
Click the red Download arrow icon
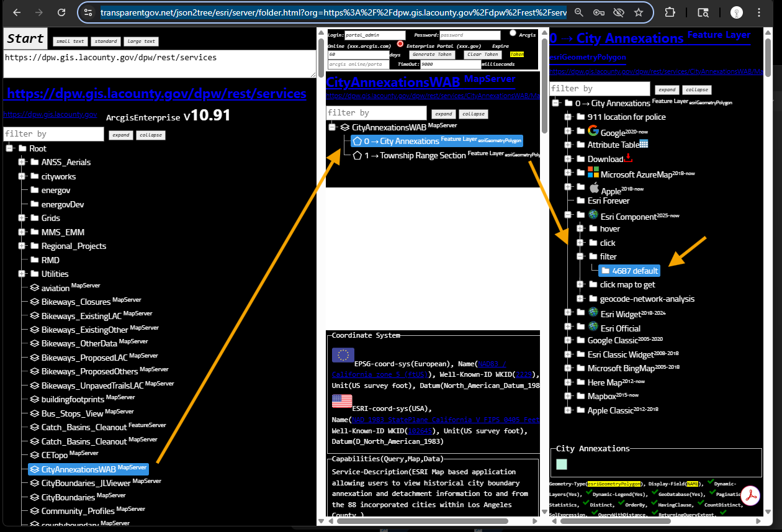628,158
